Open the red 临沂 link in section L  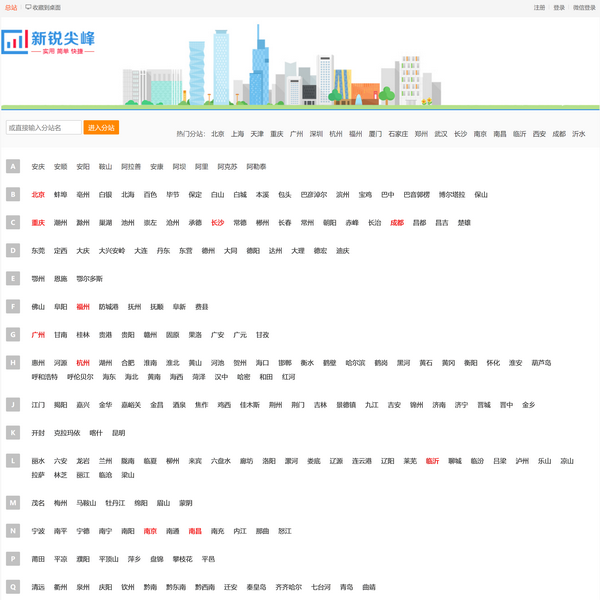[432, 461]
